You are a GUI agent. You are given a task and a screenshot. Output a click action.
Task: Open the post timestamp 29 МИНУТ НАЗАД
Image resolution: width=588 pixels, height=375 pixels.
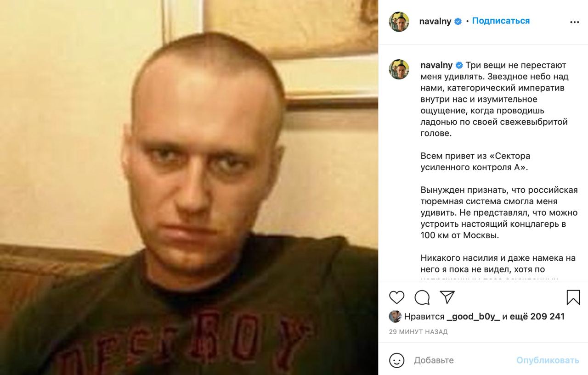(x=418, y=332)
